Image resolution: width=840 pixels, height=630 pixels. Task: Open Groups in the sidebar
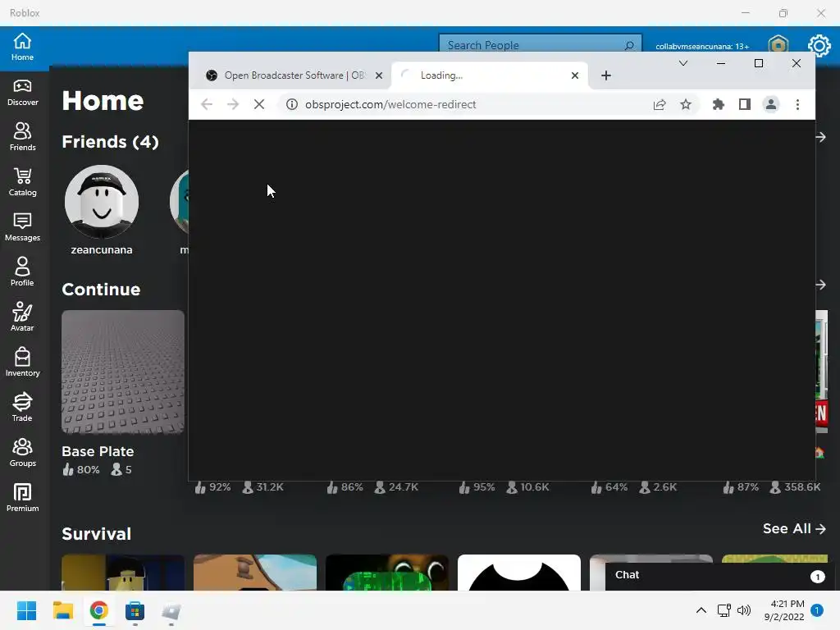pyautogui.click(x=22, y=453)
